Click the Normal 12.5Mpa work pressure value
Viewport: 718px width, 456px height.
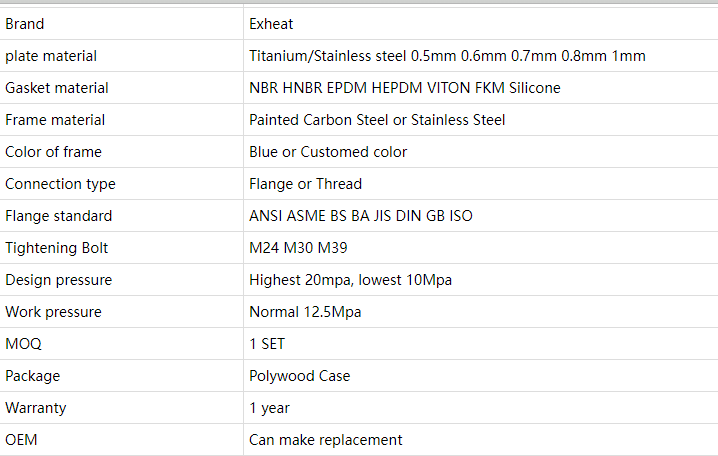pos(305,312)
